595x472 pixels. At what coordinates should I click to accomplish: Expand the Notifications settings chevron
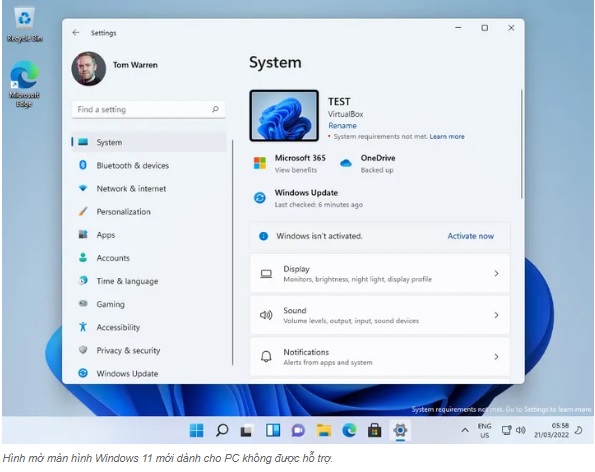(496, 357)
